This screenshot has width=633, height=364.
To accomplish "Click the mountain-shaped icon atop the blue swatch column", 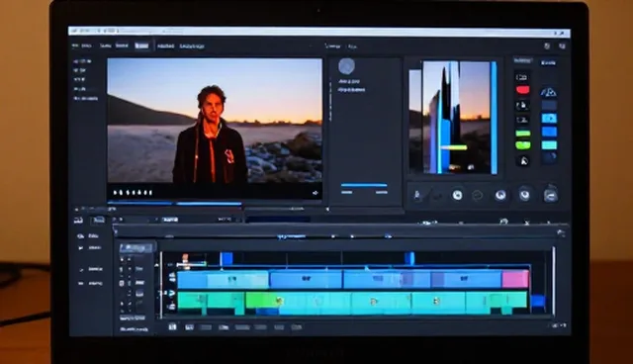I will pos(548,92).
